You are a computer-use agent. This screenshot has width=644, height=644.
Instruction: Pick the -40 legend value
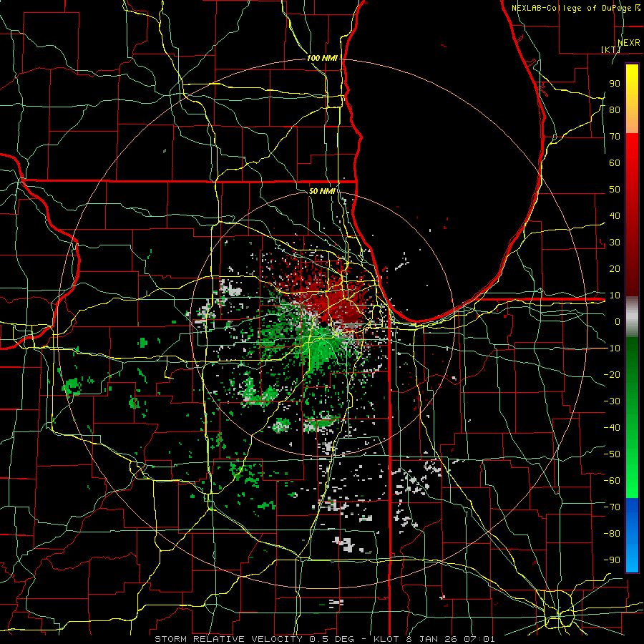[x=612, y=428]
